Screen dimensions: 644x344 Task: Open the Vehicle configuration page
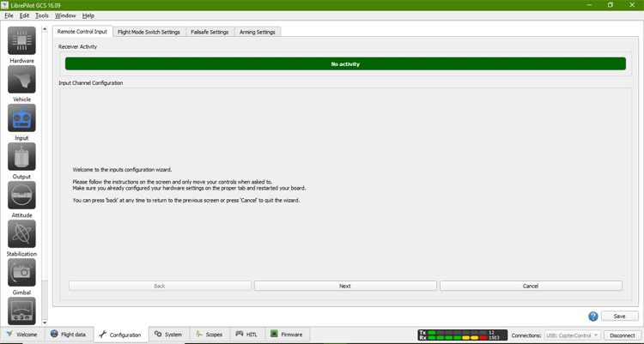pyautogui.click(x=21, y=79)
